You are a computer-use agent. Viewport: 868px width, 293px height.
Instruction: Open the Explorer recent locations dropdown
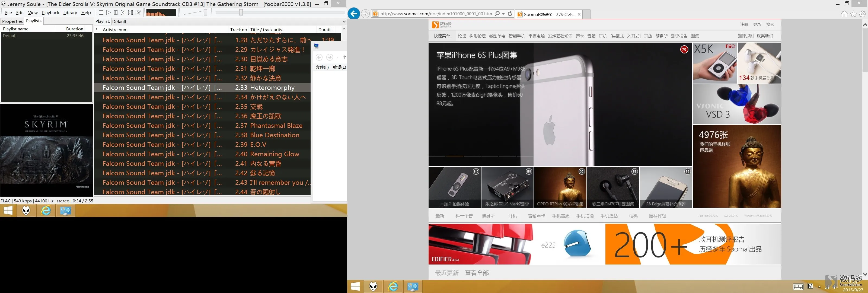337,57
